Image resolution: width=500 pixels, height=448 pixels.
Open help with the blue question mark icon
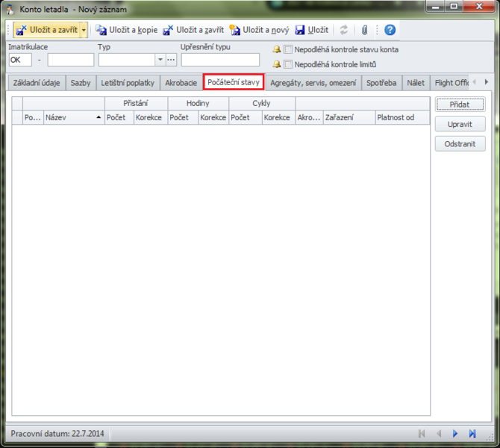tap(390, 30)
